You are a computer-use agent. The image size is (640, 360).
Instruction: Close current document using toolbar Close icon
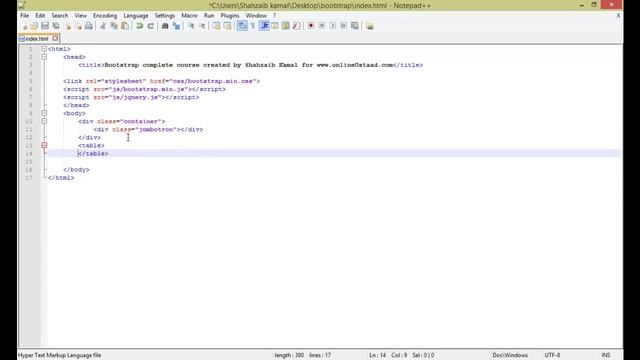coord(67,26)
